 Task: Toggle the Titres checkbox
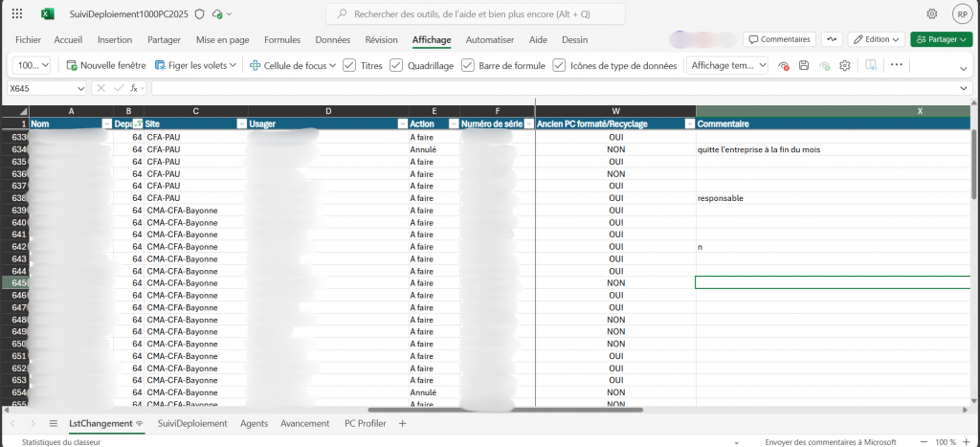(350, 65)
